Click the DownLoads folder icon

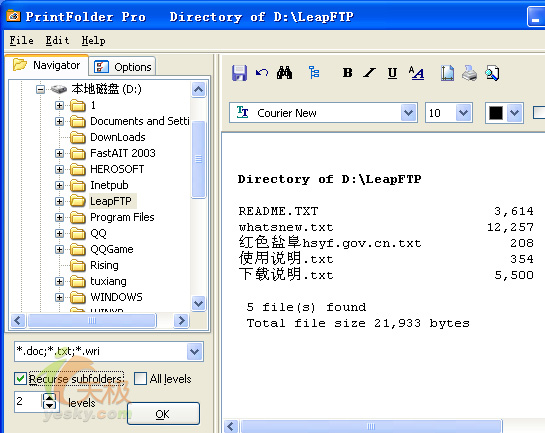click(78, 137)
